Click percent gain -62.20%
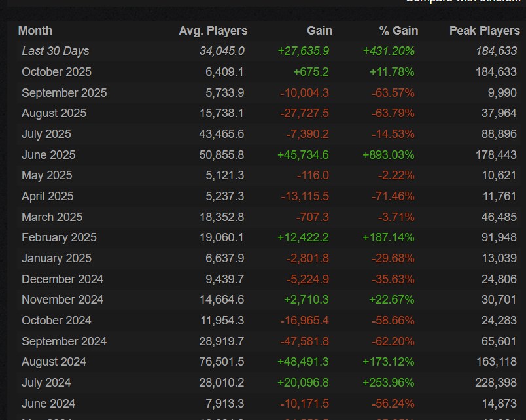 393,341
